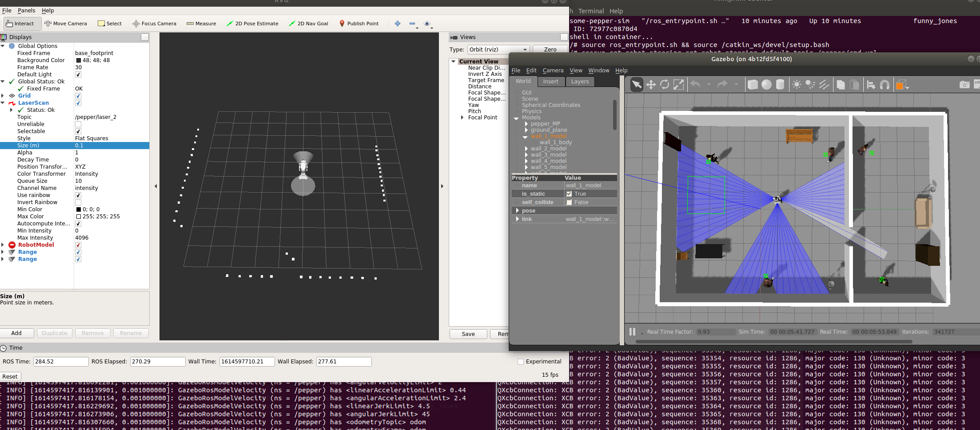Select the Gazebo selection mode arrow tool
This screenshot has width=980, height=430.
click(x=637, y=84)
